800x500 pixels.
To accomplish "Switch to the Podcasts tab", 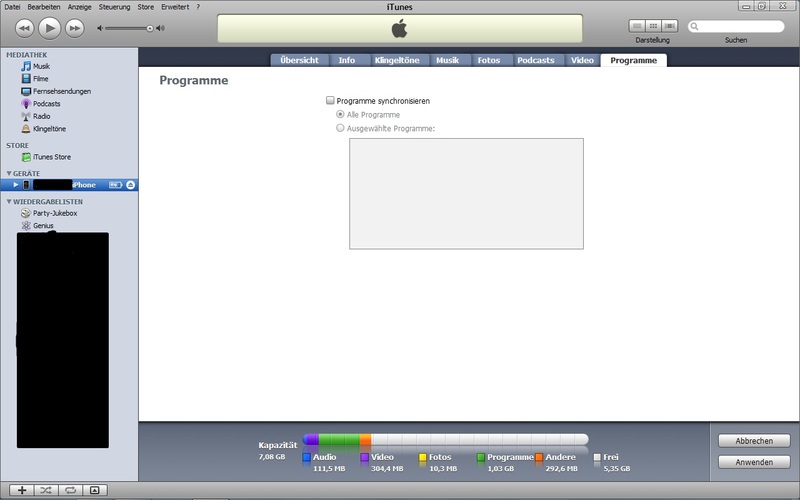I will [x=536, y=60].
